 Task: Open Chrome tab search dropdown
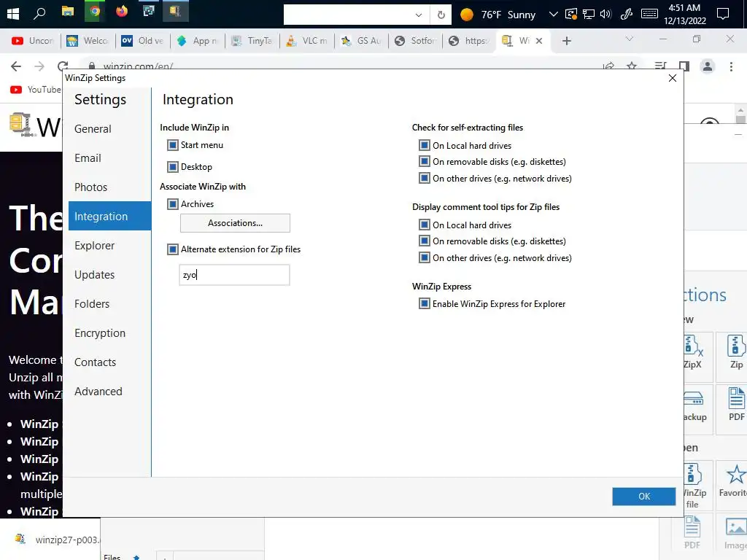630,39
